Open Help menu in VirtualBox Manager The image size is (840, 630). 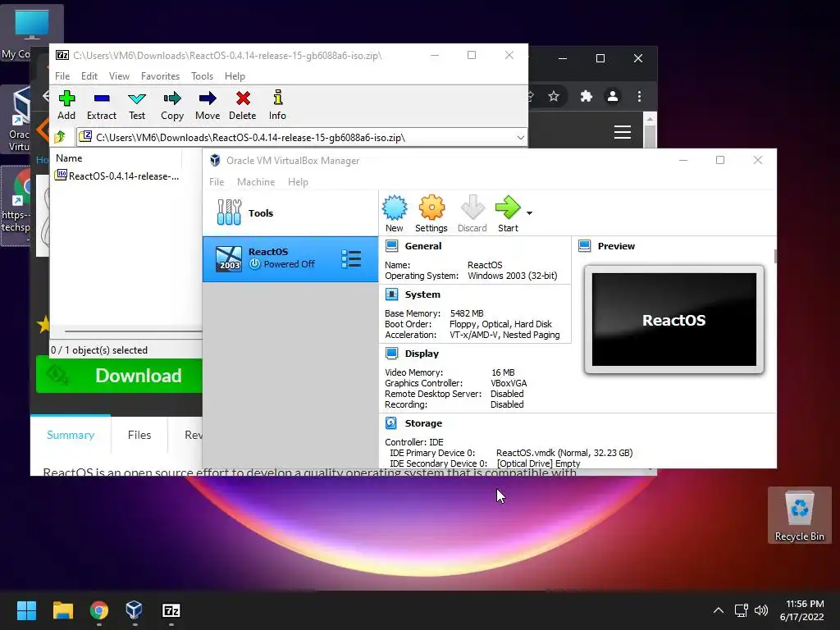point(298,182)
